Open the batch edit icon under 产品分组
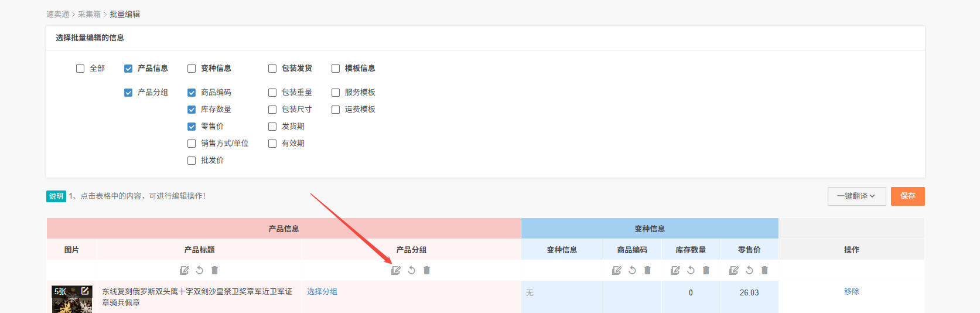 (x=396, y=270)
